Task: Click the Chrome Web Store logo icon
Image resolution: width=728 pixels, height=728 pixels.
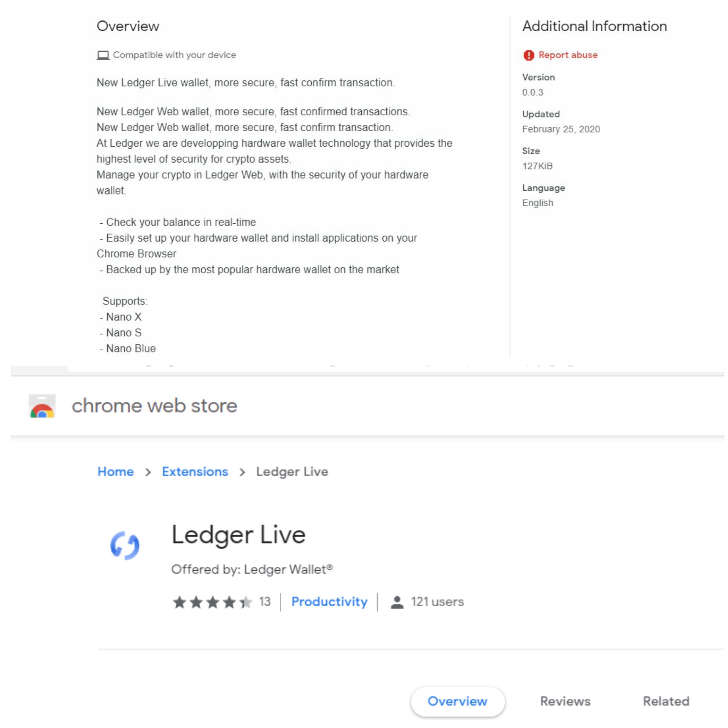Action: [x=42, y=406]
